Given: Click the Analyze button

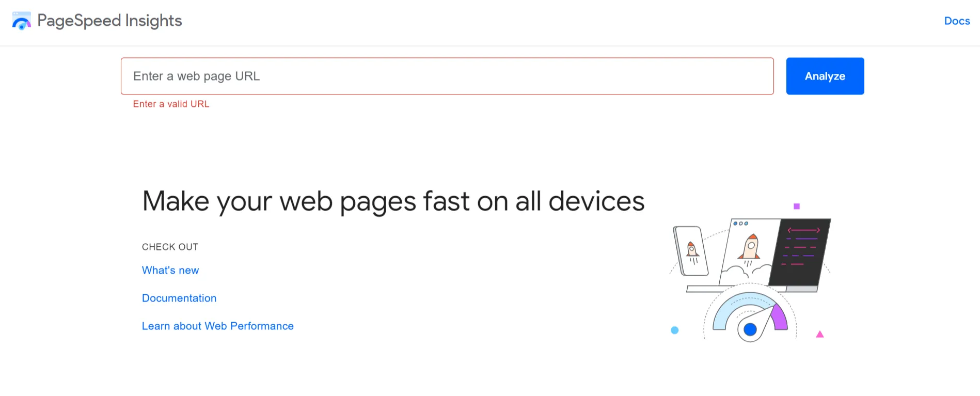Looking at the screenshot, I should (825, 76).
